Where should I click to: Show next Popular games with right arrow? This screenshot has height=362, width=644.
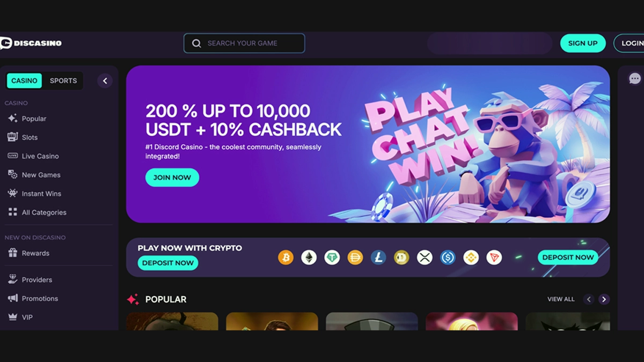pyautogui.click(x=604, y=299)
